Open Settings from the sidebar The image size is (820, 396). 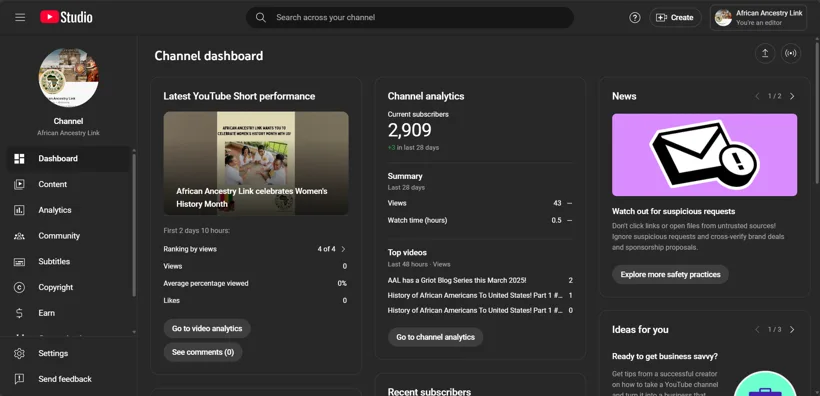coord(68,353)
